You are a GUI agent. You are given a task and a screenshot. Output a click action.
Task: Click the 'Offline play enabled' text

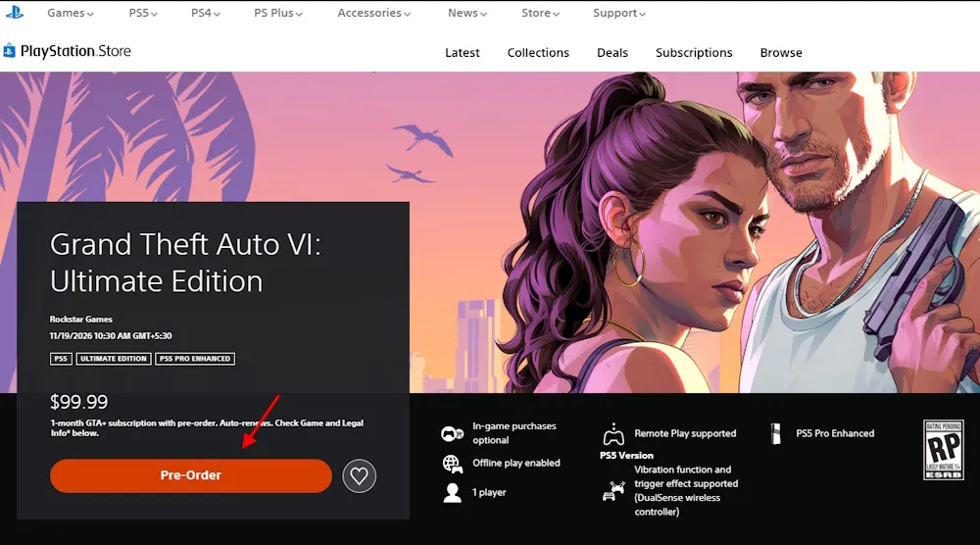(516, 463)
